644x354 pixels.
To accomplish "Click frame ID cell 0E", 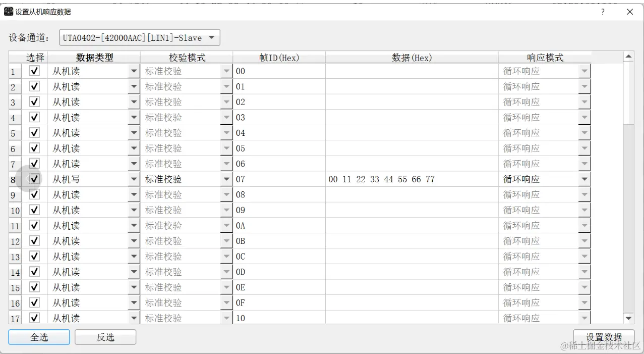I will 279,287.
